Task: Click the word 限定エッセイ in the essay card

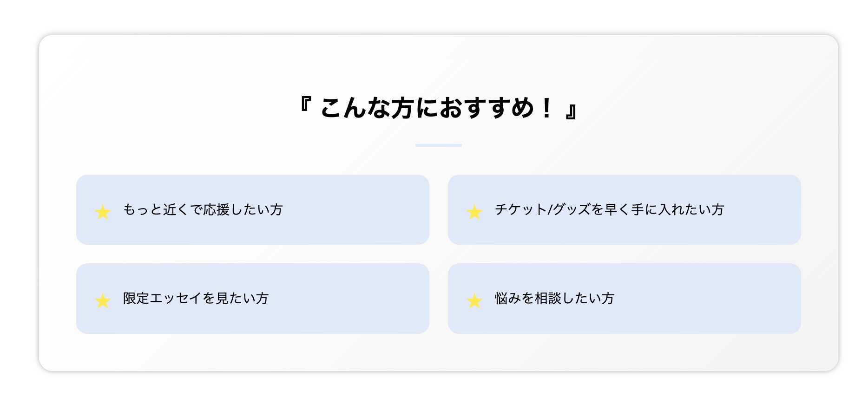Action: [162, 299]
